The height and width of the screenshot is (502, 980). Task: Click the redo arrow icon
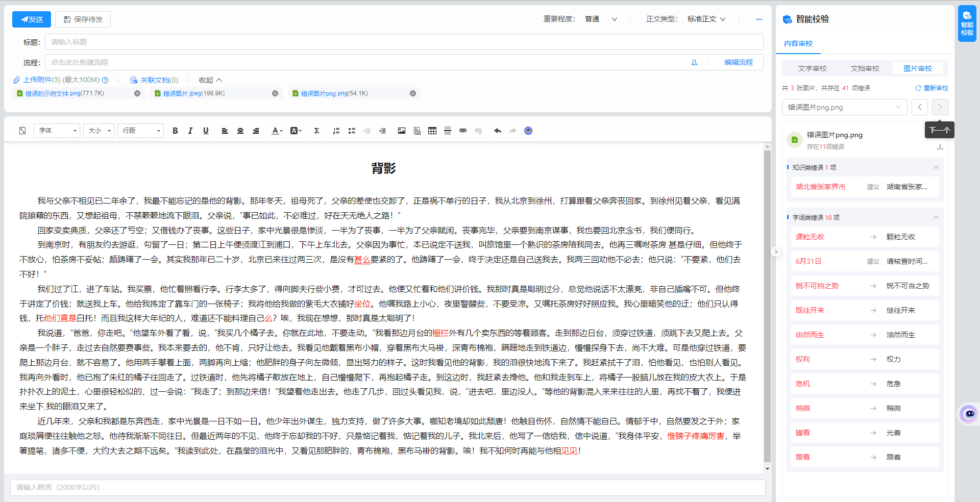click(x=513, y=131)
